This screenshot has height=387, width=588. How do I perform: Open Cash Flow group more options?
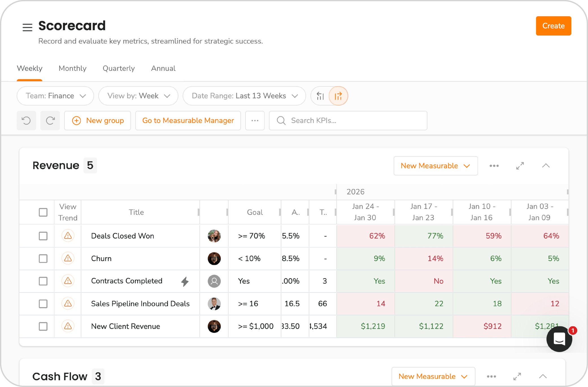(x=491, y=377)
